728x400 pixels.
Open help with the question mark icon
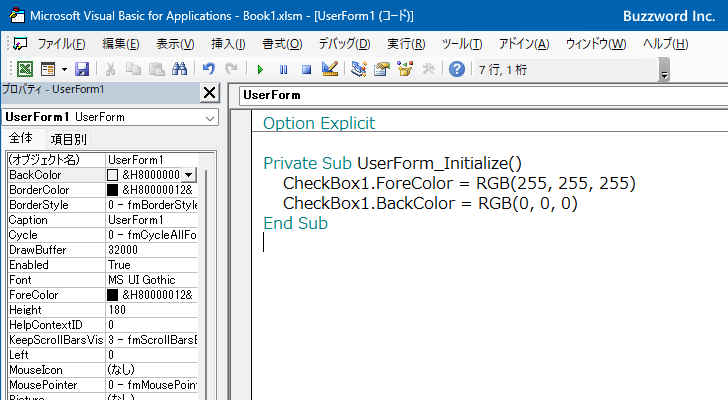click(456, 69)
